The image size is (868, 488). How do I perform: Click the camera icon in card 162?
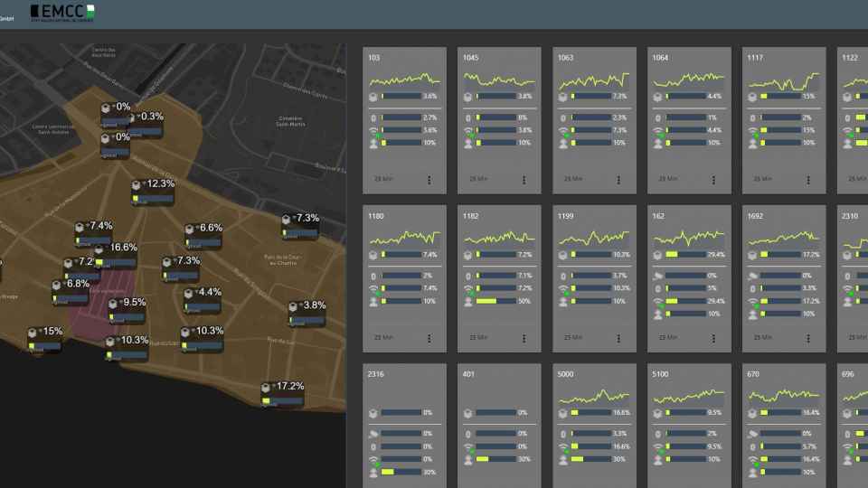point(659,276)
